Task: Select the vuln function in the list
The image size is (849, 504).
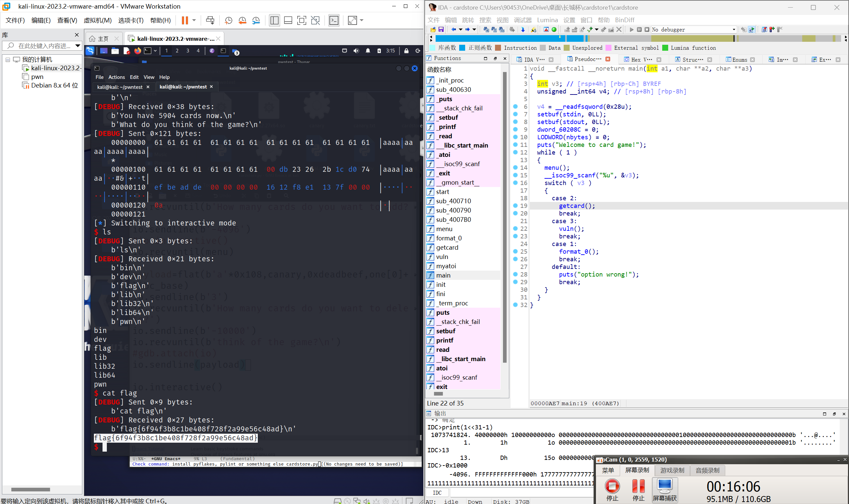Action: [442, 257]
